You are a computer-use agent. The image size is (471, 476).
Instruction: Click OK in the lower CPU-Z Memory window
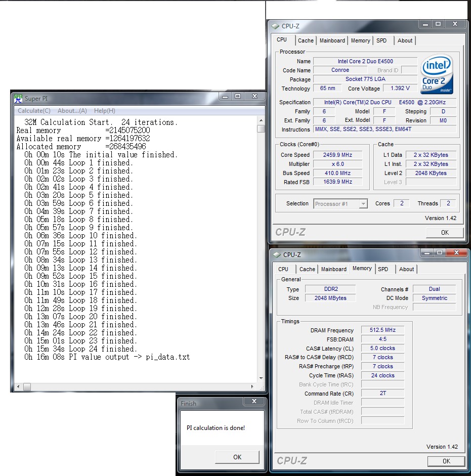point(446,461)
